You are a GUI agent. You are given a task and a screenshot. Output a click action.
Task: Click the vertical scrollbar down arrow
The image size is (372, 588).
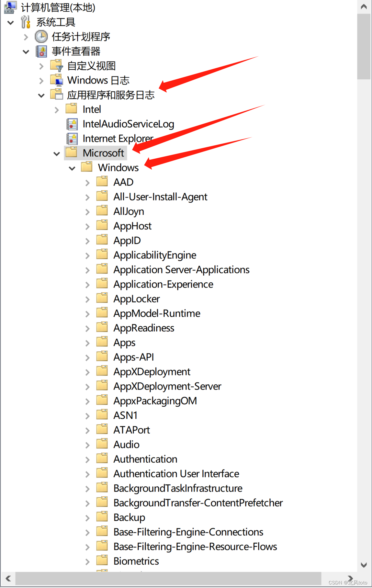364,565
